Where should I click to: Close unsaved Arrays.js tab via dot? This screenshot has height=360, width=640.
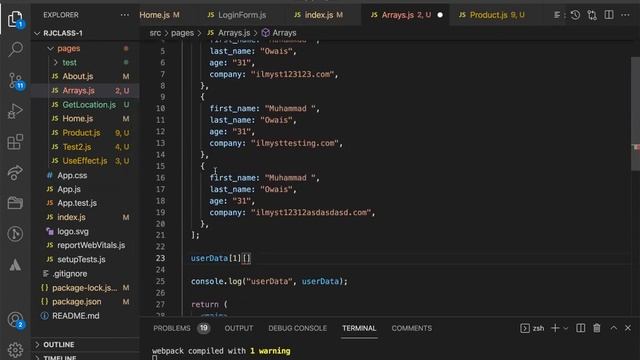(x=440, y=15)
